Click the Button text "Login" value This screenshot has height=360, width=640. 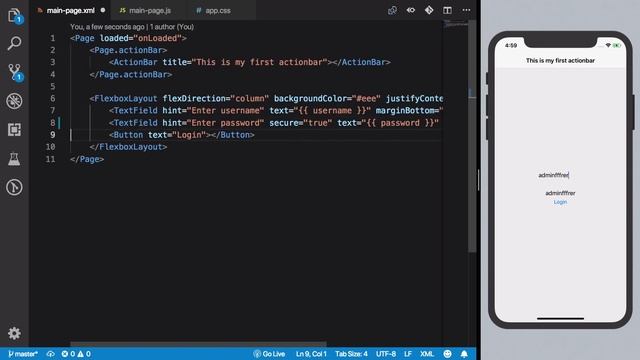click(189, 135)
